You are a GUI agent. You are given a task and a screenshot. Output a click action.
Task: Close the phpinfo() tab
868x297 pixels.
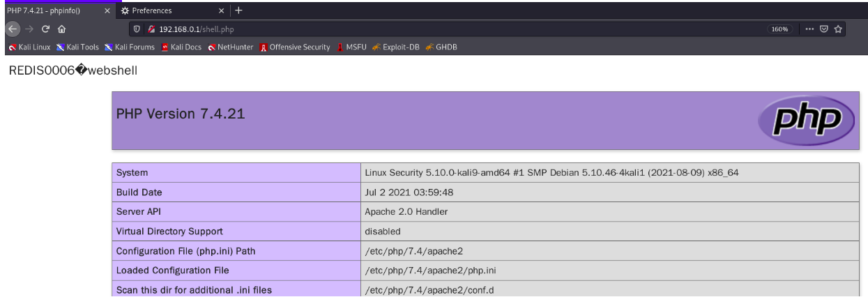coord(107,10)
